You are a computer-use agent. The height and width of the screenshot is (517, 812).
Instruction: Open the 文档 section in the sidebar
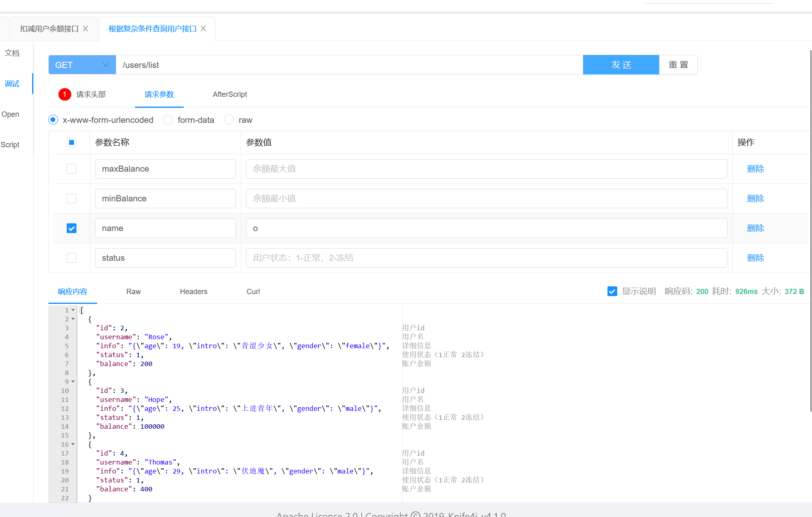pos(12,53)
